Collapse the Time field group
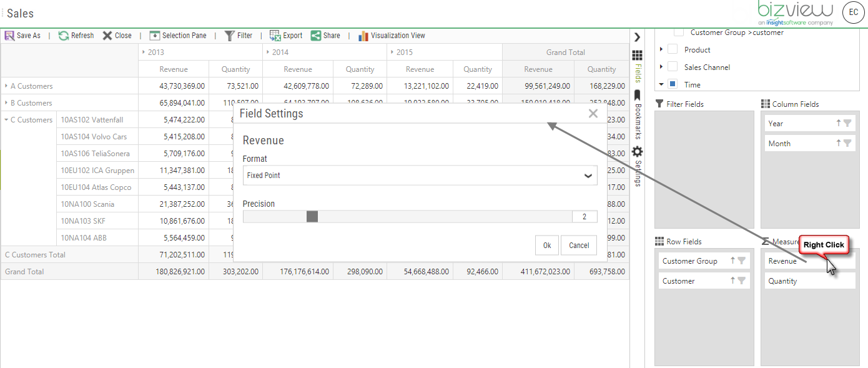Viewport: 868px width, 368px height. point(662,84)
